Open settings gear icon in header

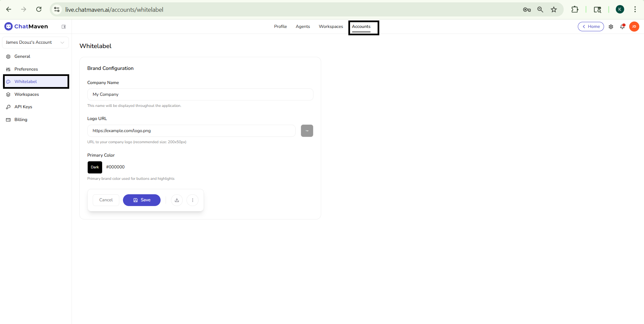click(611, 27)
